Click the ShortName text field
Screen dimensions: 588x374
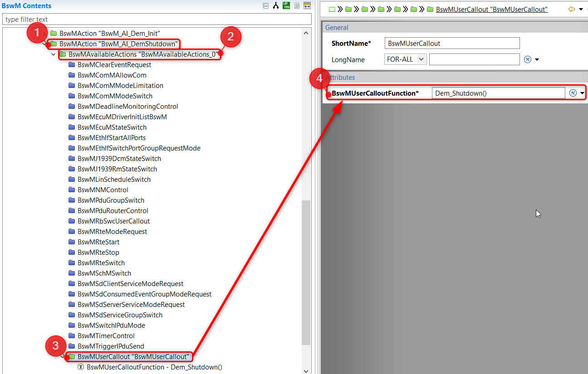pos(452,43)
